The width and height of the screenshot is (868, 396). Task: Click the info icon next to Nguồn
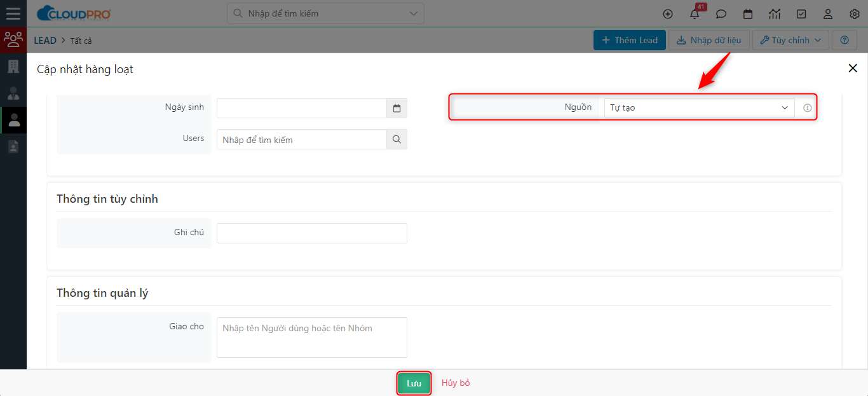tap(807, 108)
